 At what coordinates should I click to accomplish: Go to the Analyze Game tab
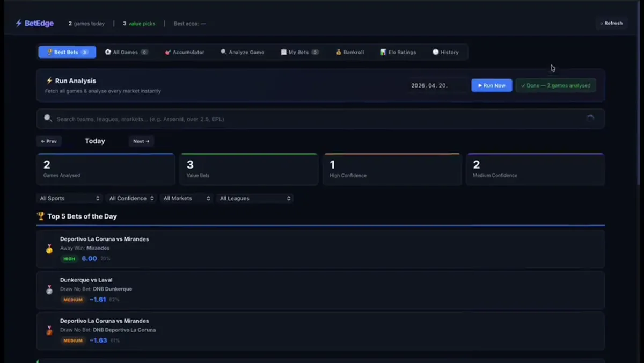coord(243,52)
